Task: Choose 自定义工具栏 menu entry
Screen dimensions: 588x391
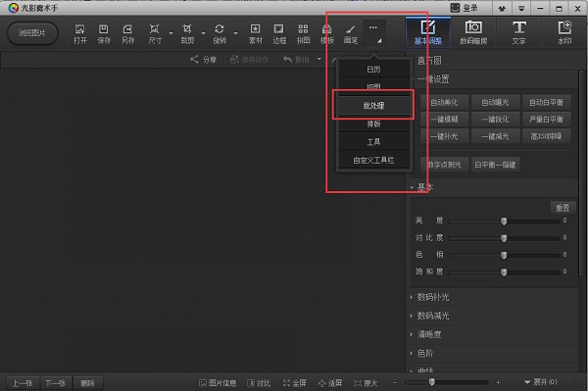Action: pyautogui.click(x=373, y=161)
